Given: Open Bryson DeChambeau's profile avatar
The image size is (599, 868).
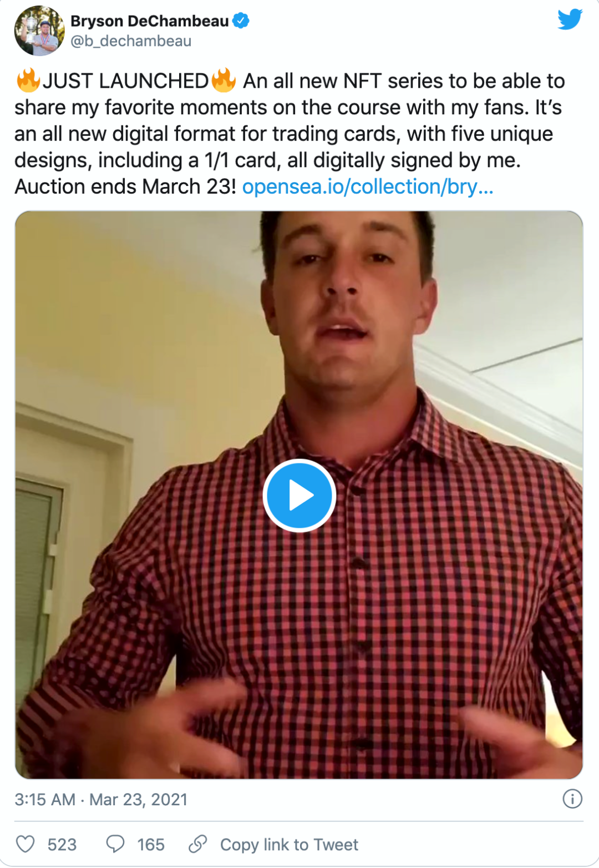Looking at the screenshot, I should coord(39,31).
